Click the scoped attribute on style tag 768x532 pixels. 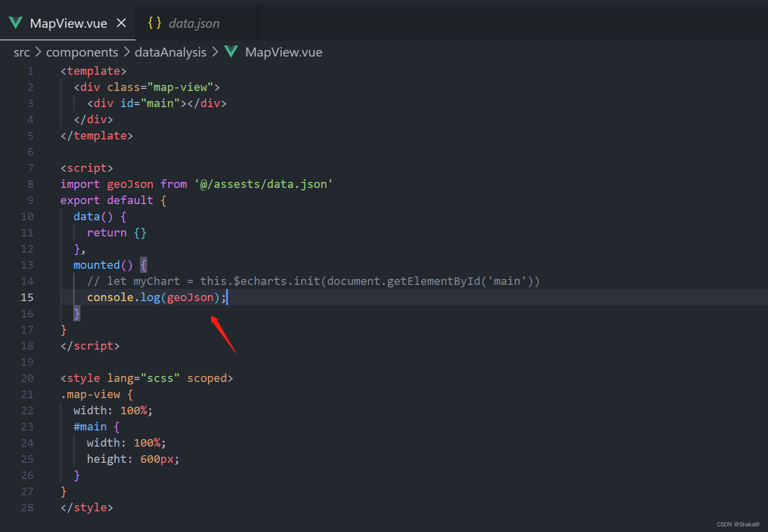[207, 378]
